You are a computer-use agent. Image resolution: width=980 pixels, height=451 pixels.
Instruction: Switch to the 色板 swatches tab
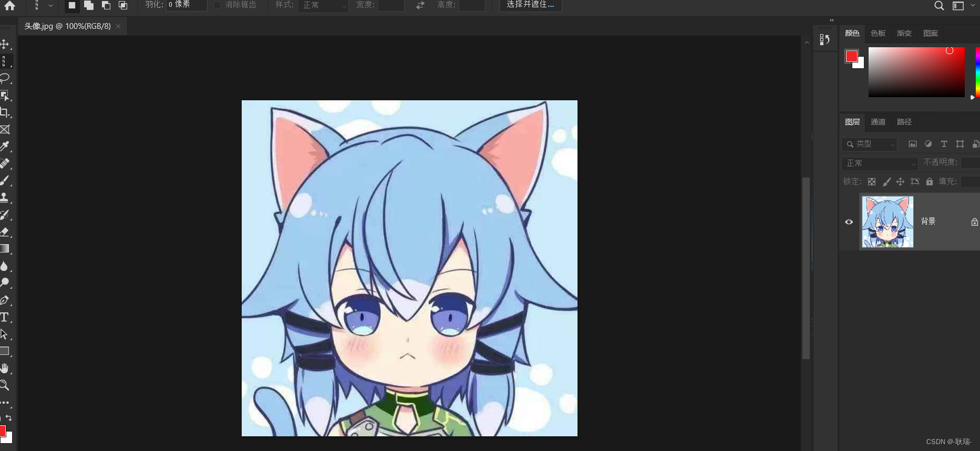pos(878,33)
